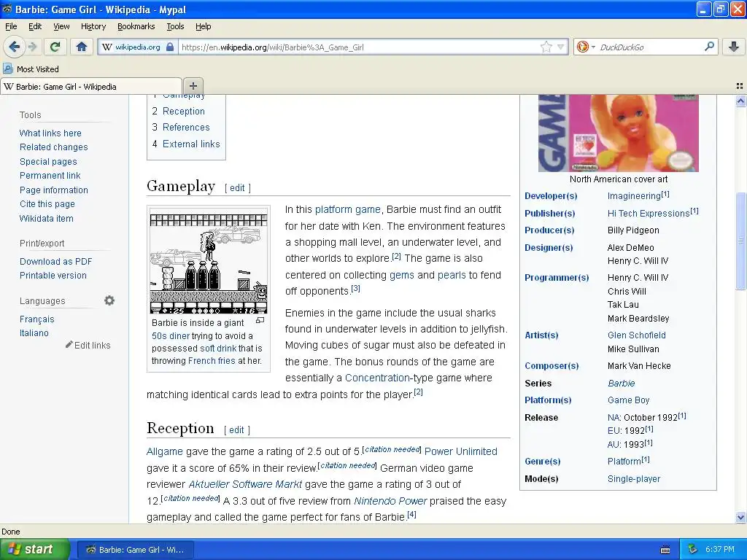Open Related changes link
The height and width of the screenshot is (560, 747).
click(53, 147)
